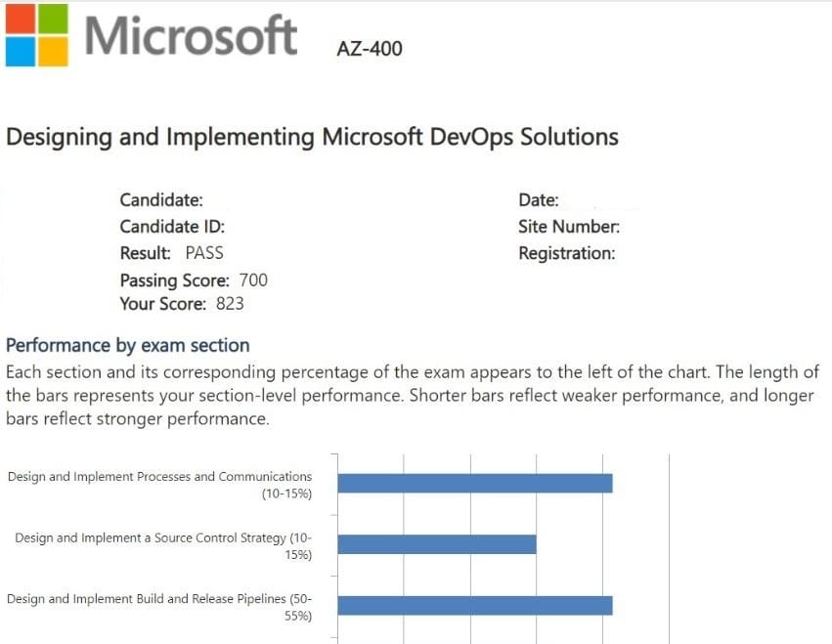Click the yellow square of the Microsoft logo
The image size is (832, 644).
click(x=53, y=51)
